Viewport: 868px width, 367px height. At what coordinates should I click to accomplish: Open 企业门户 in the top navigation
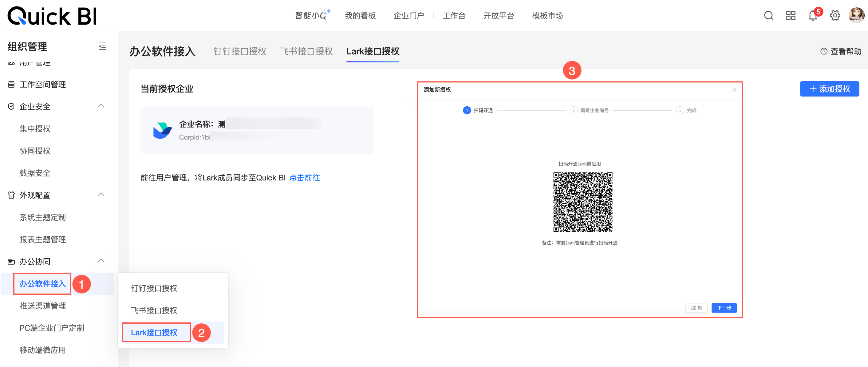(x=408, y=16)
